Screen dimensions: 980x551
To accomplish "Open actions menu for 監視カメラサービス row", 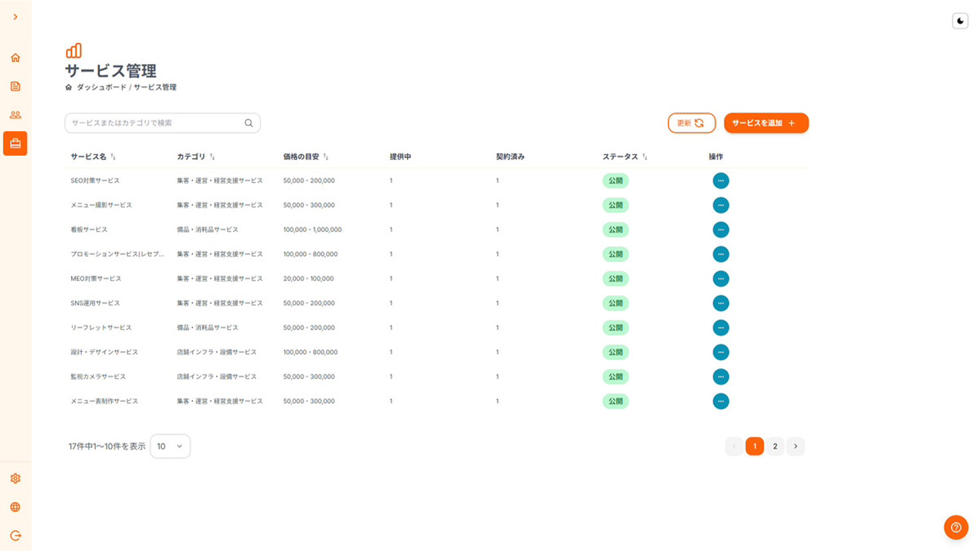I will [721, 377].
